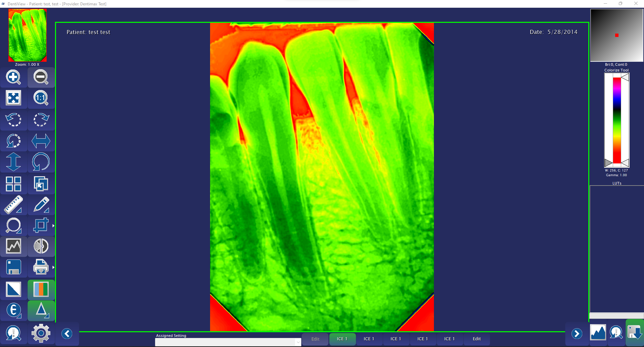Flip the image horizontally using the double-arrow icon

(41, 141)
